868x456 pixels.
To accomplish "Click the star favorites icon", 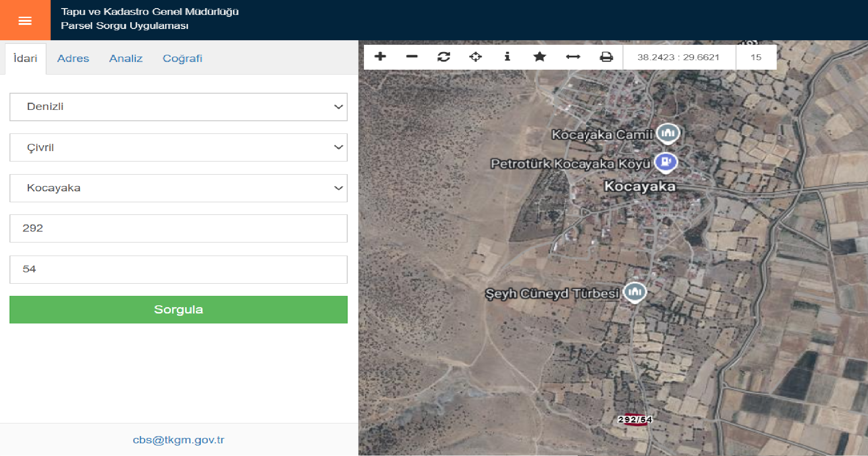I will [x=540, y=57].
